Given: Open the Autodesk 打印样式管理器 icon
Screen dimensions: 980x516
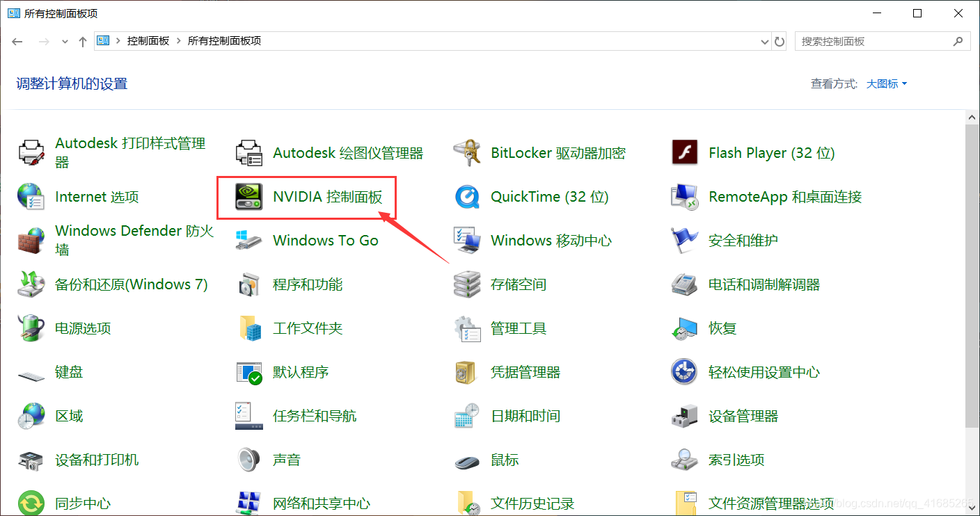Looking at the screenshot, I should (31, 153).
